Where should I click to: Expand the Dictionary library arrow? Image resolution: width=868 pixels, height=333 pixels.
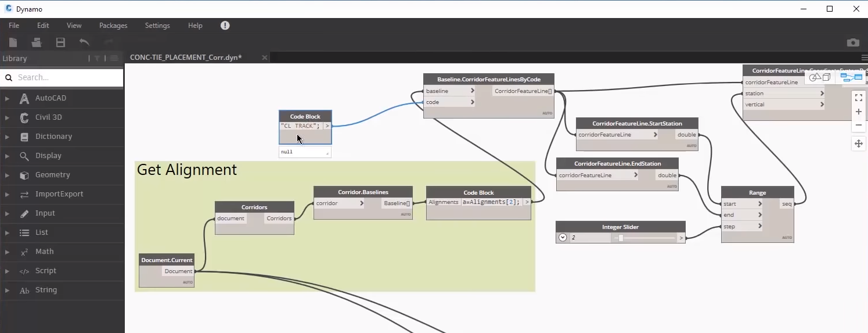7,137
